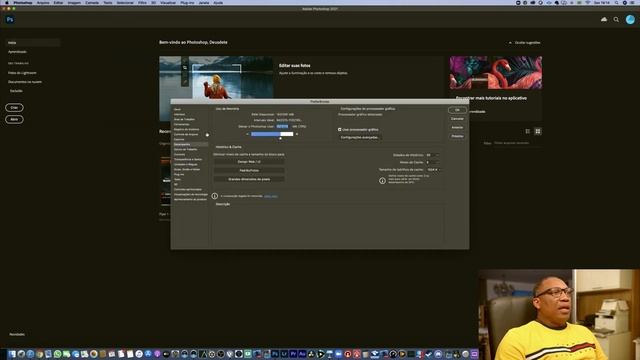Image resolution: width=640 pixels, height=360 pixels.
Task: Open the Ajuda menu
Action: point(218,2)
